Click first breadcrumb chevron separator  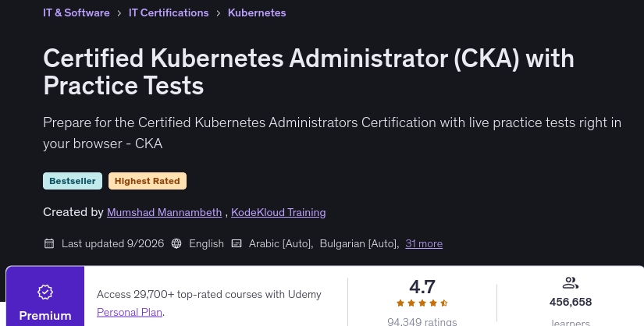click(119, 13)
